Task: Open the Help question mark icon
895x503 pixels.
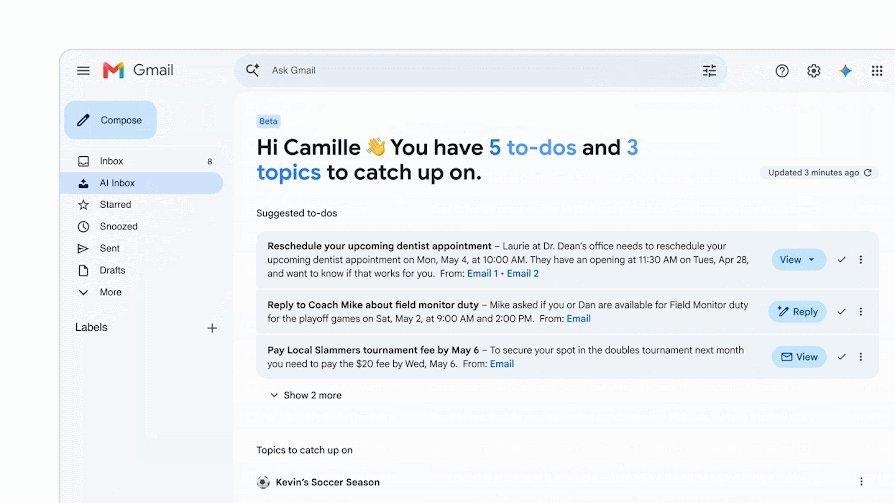Action: pyautogui.click(x=782, y=71)
